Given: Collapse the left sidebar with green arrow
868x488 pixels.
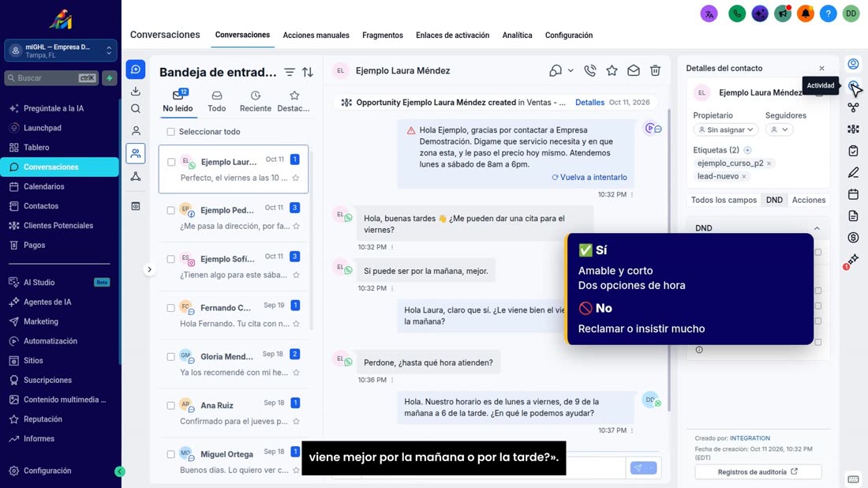Looking at the screenshot, I should pos(120,471).
